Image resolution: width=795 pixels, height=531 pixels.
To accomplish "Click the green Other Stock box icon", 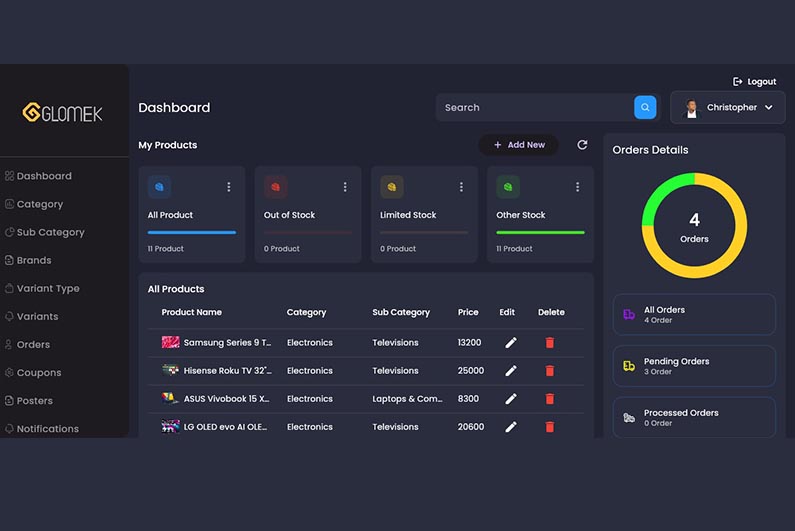I will click(x=508, y=187).
